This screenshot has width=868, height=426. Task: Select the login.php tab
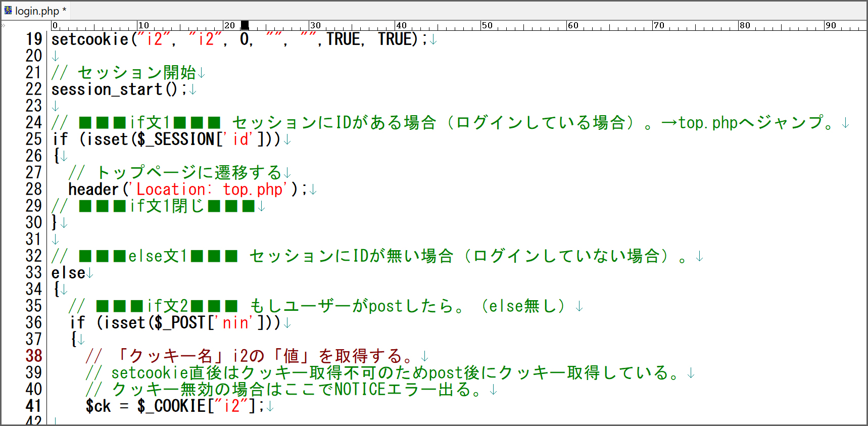point(36,11)
